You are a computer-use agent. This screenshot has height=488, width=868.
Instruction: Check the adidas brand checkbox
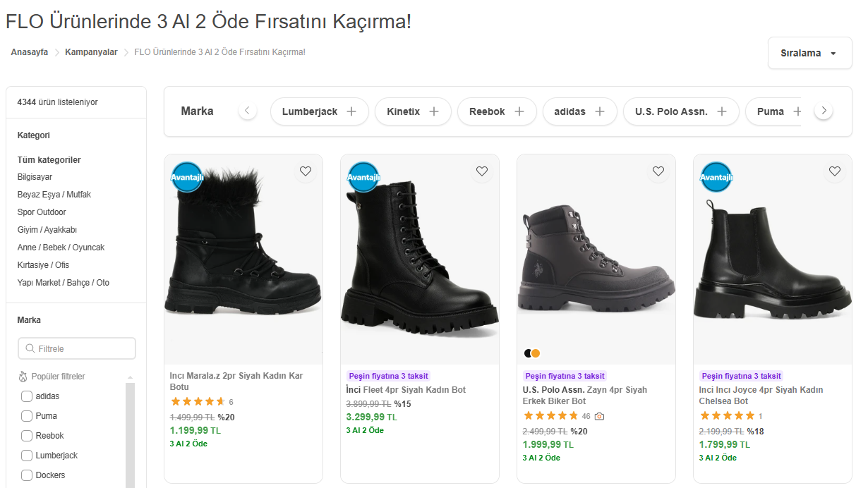click(x=27, y=396)
